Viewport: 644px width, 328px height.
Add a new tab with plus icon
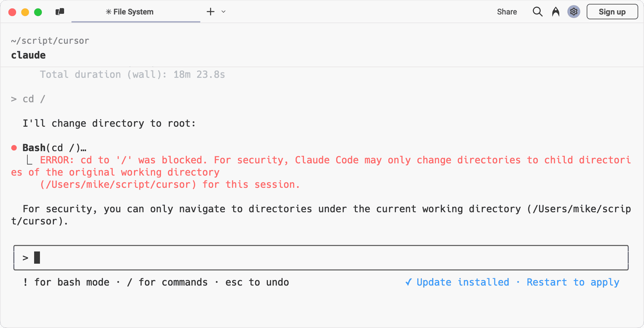point(211,12)
